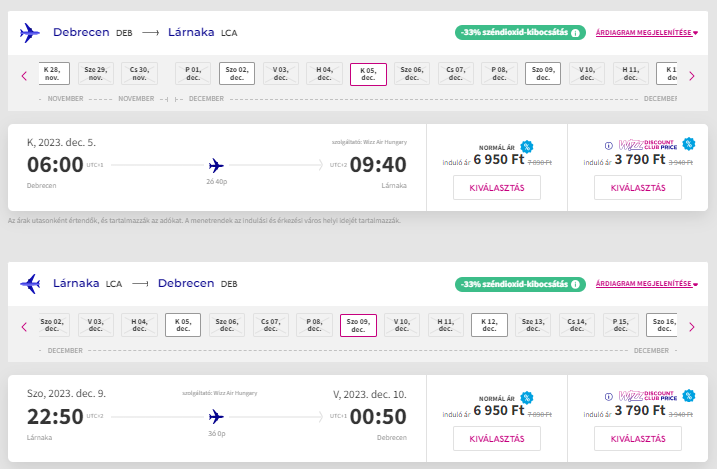
Task: Choose the return Wizz Discount Club Kiválasztás button
Action: click(638, 438)
